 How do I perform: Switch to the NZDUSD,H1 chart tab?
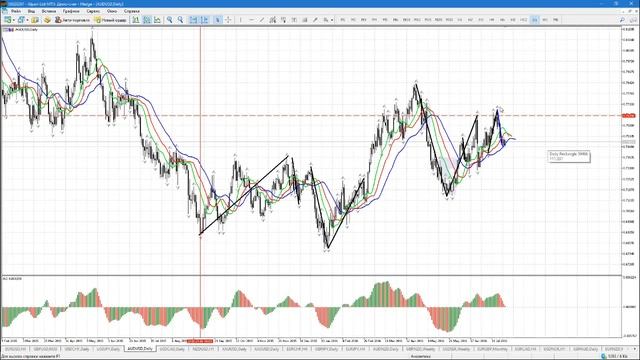coord(203,349)
